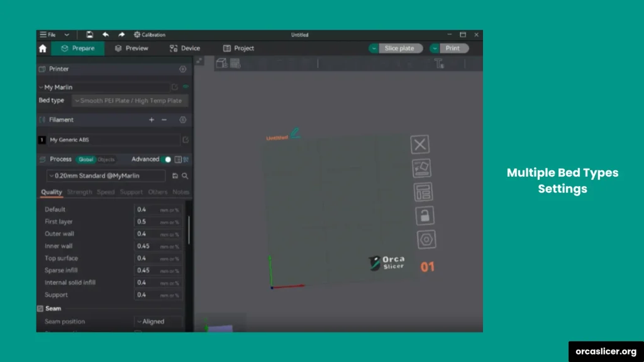644x362 pixels.
Task: Remove a filament with the minus icon
Action: (164, 119)
